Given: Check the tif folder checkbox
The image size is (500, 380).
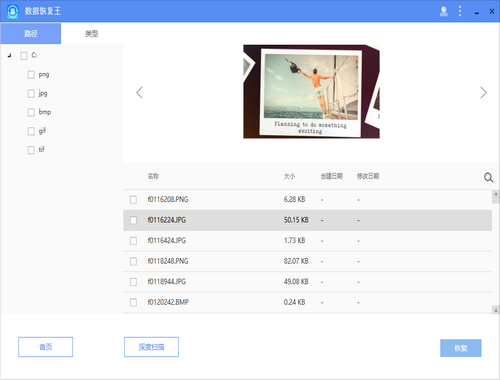Looking at the screenshot, I should (31, 150).
